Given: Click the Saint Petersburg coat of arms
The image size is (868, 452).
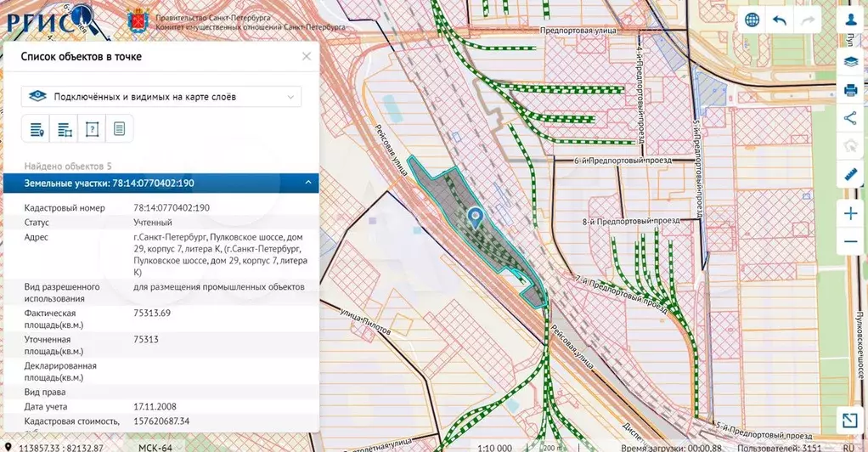Looking at the screenshot, I should [138, 21].
